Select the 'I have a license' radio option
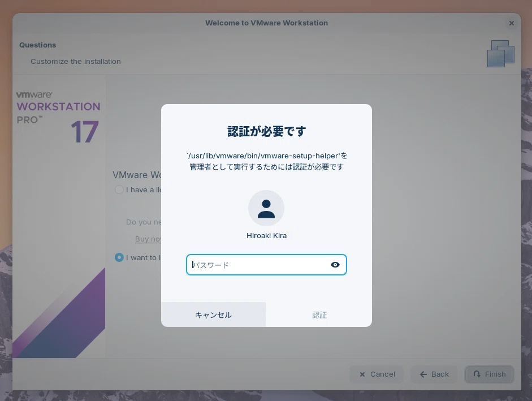532x401 pixels. pos(119,189)
